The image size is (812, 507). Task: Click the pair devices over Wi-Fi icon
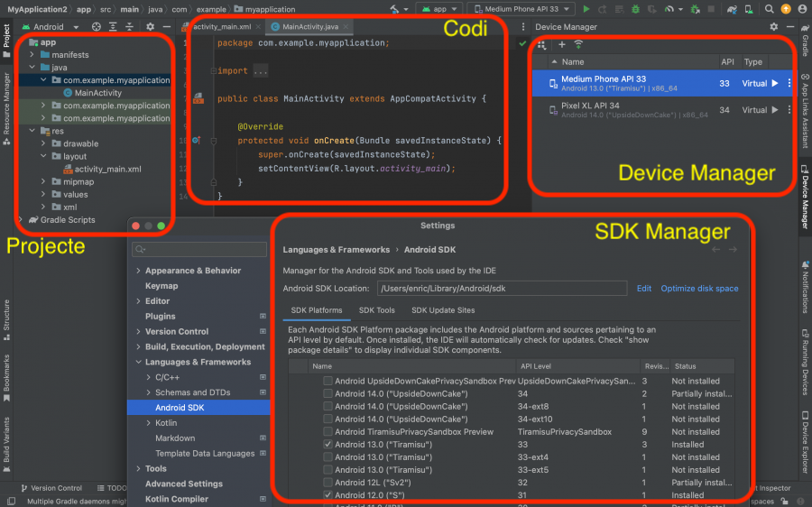[578, 44]
